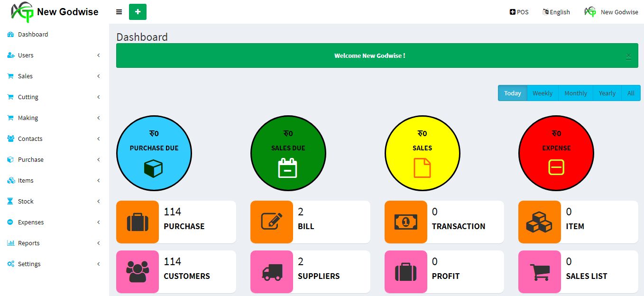Click the Bill edit pencil icon
Viewport: 644px width, 296px height.
[272, 222]
